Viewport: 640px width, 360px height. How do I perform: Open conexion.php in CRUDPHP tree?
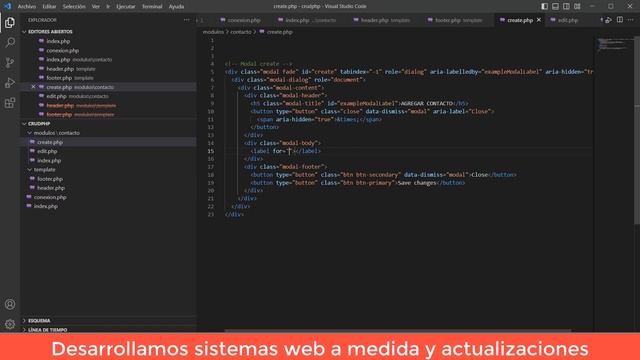[108, 197]
